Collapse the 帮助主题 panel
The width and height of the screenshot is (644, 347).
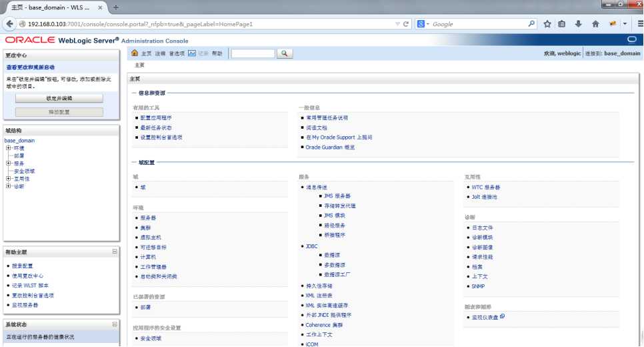tap(115, 251)
